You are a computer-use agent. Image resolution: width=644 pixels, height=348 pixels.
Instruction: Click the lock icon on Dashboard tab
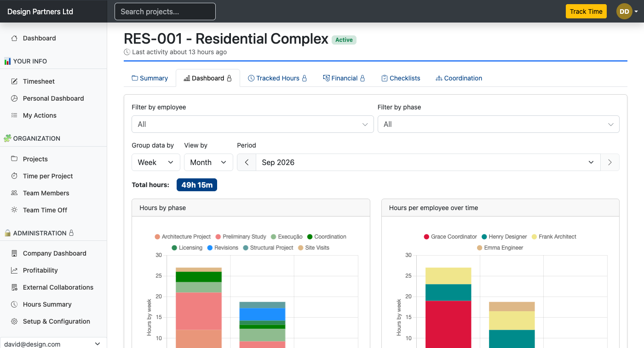click(229, 78)
